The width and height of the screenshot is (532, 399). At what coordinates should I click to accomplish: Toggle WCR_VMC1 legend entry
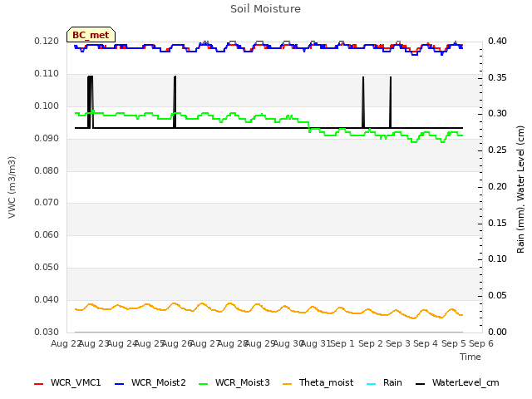coord(67,382)
